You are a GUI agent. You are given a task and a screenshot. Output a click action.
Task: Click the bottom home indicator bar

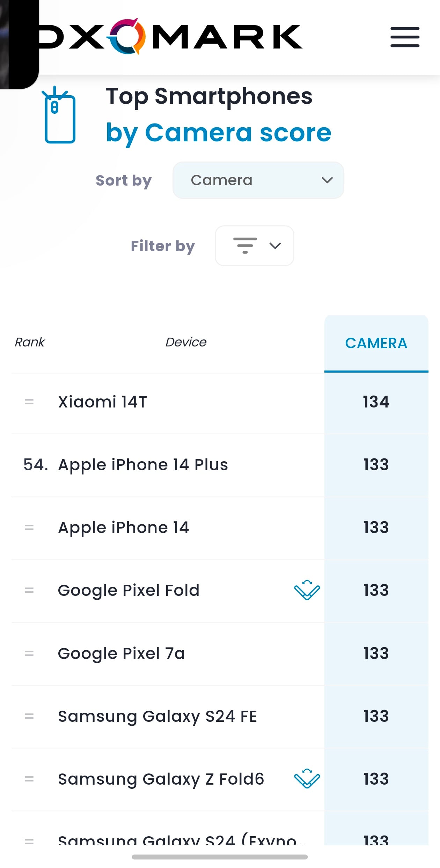point(220,857)
